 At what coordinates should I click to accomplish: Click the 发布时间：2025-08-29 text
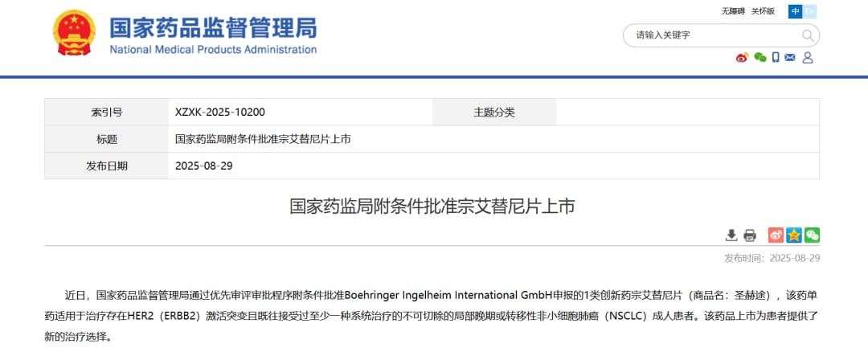tap(772, 259)
